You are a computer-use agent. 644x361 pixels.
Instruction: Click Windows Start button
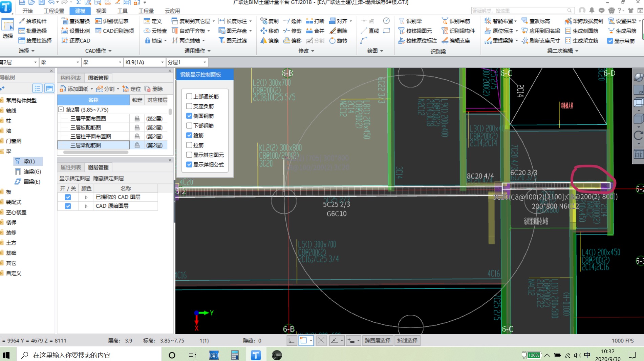pos(6,355)
